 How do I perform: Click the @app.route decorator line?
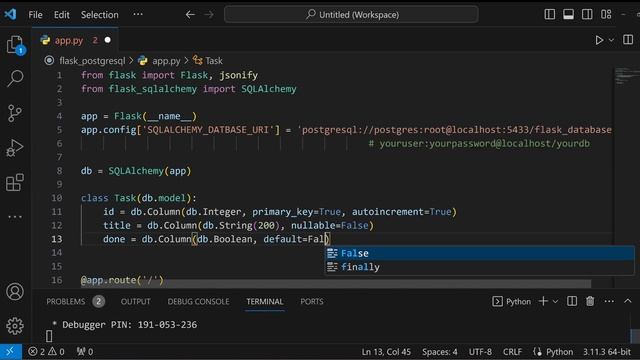pos(122,280)
